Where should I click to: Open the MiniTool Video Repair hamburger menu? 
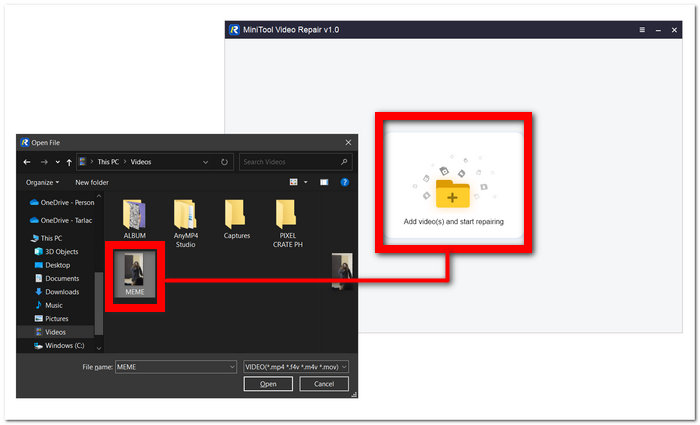(x=642, y=30)
